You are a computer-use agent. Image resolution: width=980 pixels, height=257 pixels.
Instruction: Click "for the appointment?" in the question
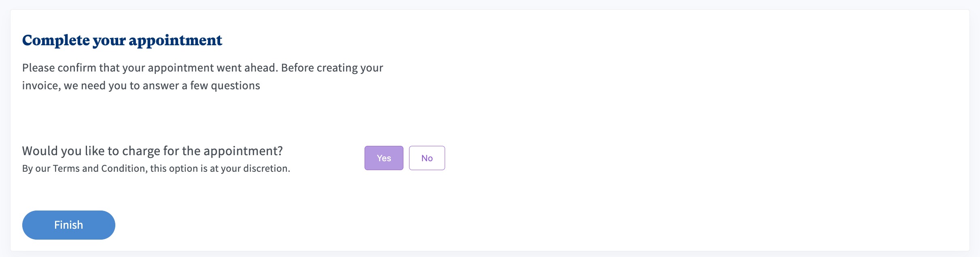click(x=223, y=151)
